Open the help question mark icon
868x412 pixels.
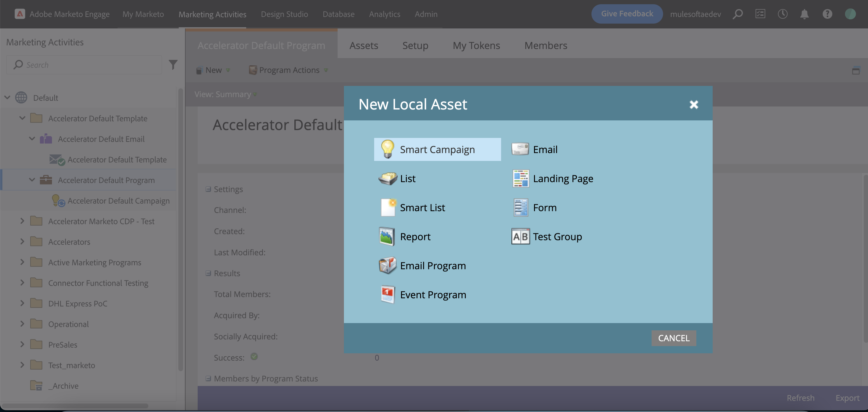[827, 14]
